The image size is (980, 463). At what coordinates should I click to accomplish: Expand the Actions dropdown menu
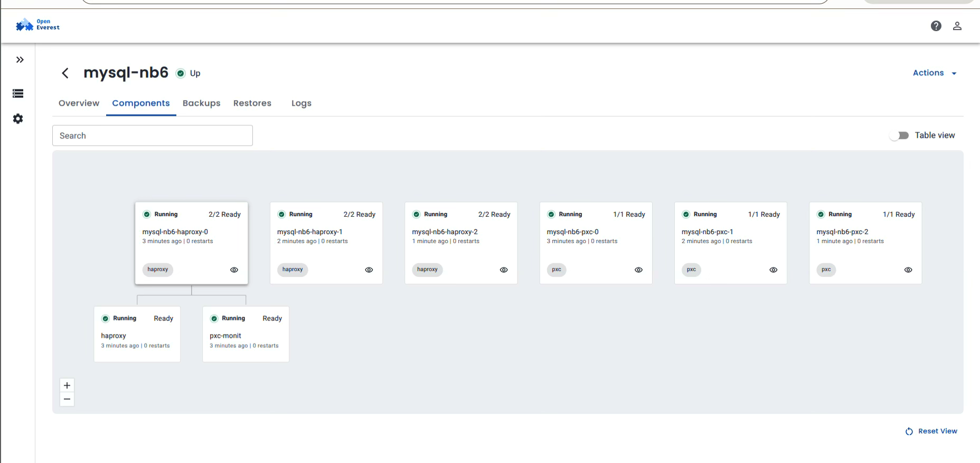[x=934, y=73]
